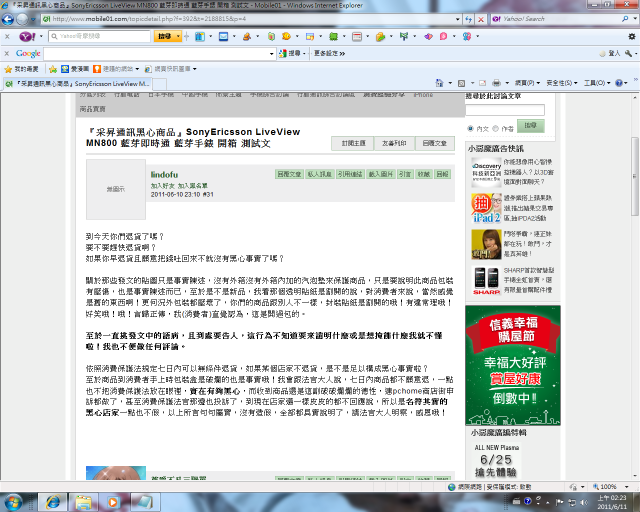This screenshot has width=640, height=512.
Task: Click the 友善列印 button
Action: 394,143
